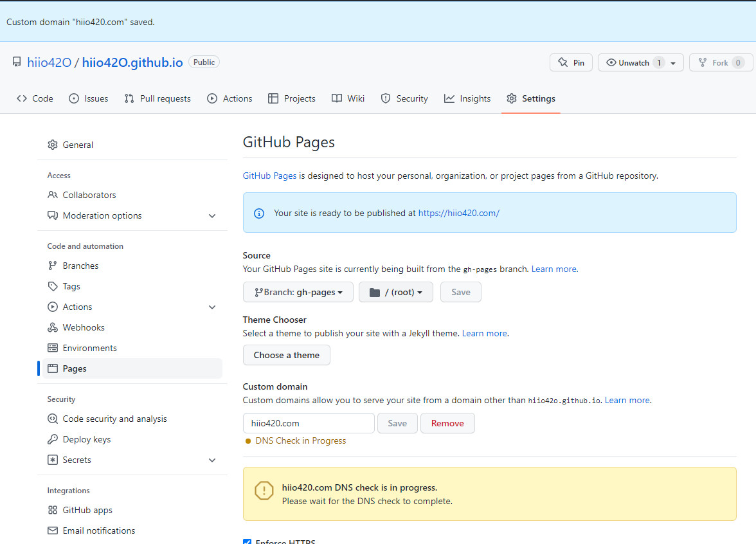Open the Projects tab
Viewport: 756px width, 544px height.
pyautogui.click(x=292, y=98)
